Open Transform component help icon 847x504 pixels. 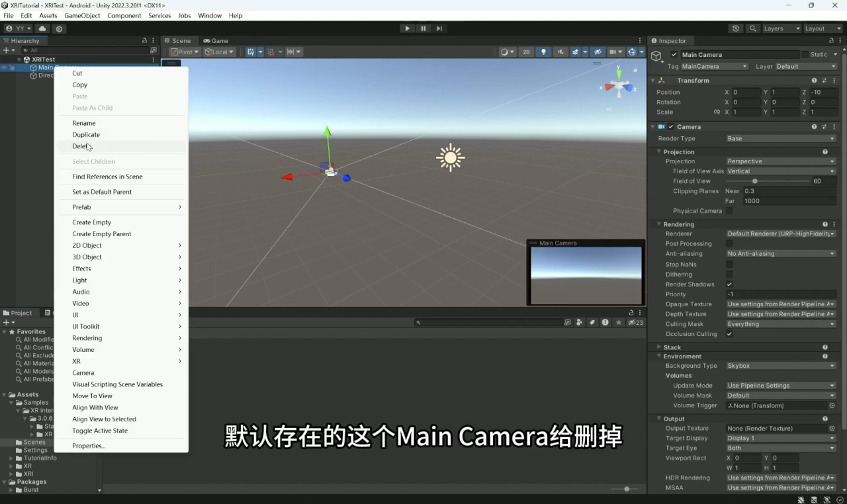click(x=814, y=81)
